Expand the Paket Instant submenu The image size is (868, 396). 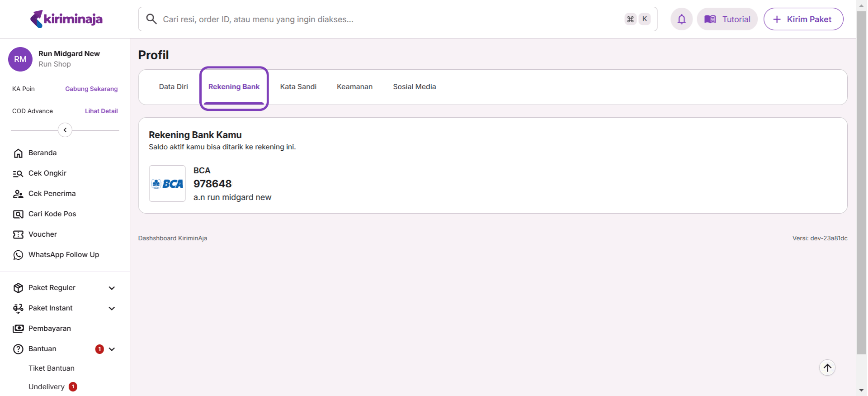coord(112,308)
